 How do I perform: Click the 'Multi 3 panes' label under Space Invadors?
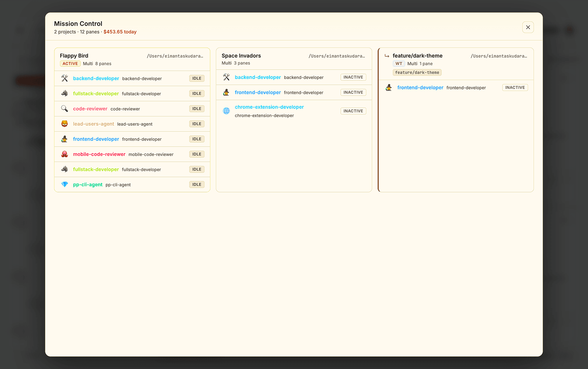(236, 63)
